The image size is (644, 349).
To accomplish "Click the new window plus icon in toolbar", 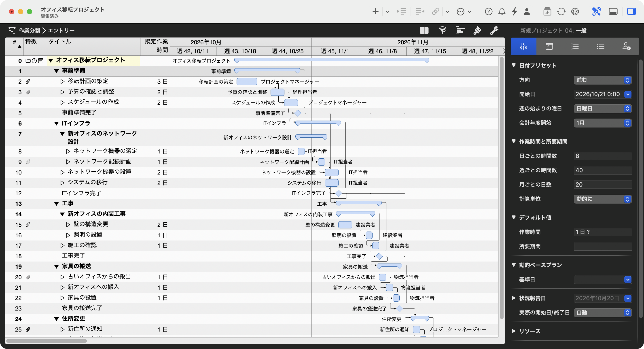I will (547, 11).
